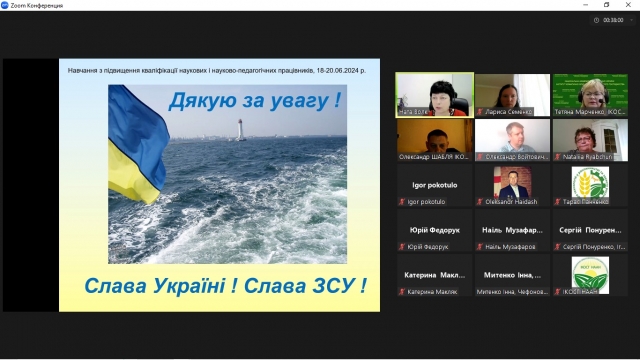Select the Катерина Макляк participant tile
640x360 pixels.
tap(435, 276)
